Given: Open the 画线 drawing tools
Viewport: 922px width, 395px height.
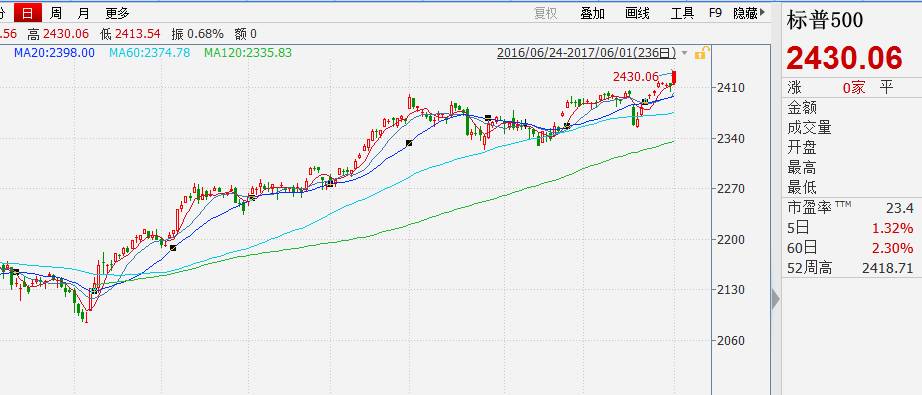Looking at the screenshot, I should point(637,13).
